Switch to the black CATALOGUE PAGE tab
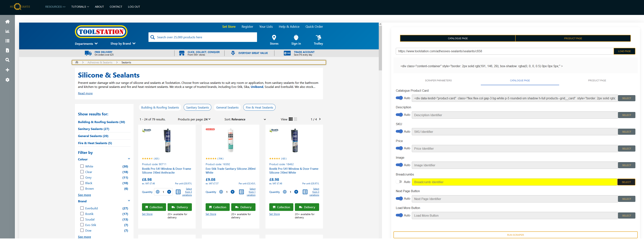The height and width of the screenshot is (240, 644). pyautogui.click(x=457, y=38)
